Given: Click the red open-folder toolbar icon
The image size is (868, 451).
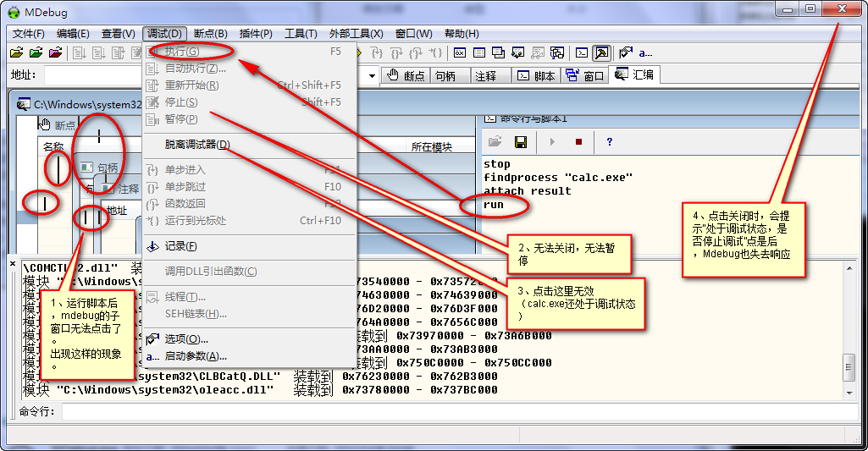Looking at the screenshot, I should pos(55,53).
